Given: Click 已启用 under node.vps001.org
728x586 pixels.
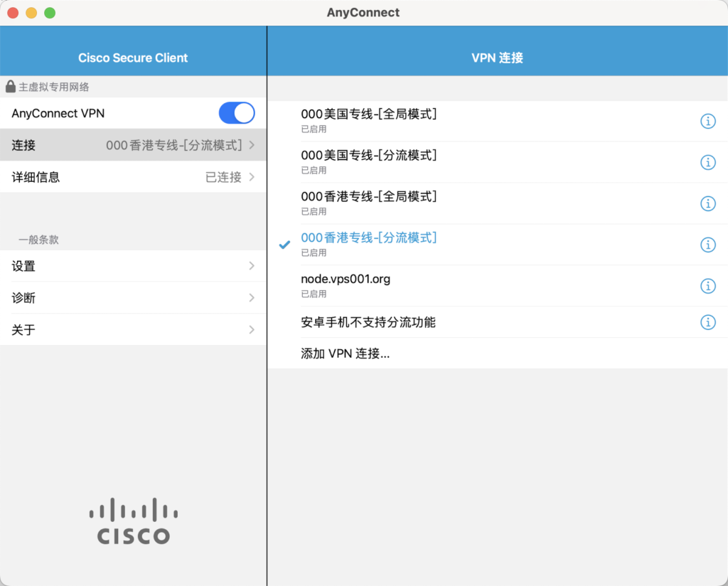Looking at the screenshot, I should [x=314, y=294].
